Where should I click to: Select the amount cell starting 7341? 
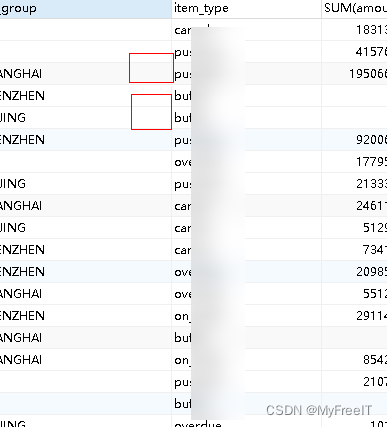click(x=354, y=250)
